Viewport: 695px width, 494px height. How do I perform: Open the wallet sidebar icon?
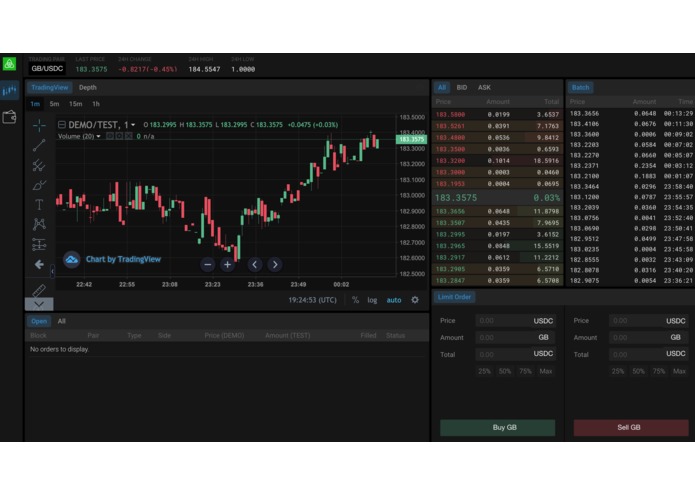(x=9, y=117)
